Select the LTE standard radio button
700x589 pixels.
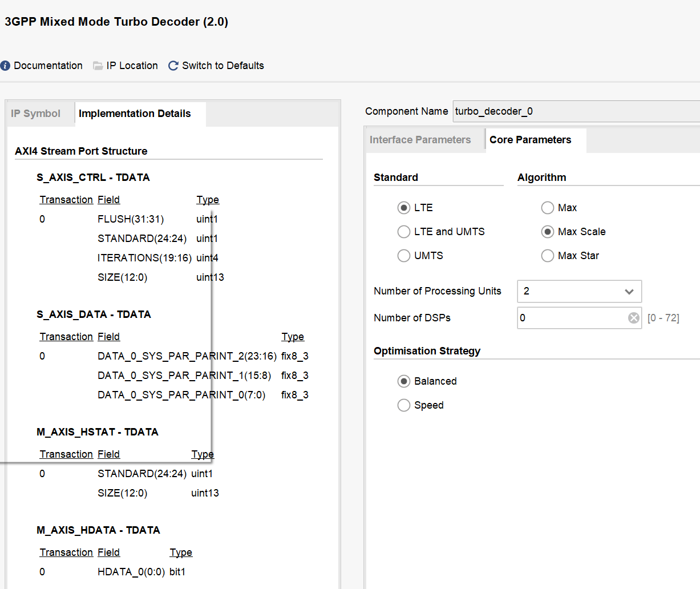[x=404, y=208]
